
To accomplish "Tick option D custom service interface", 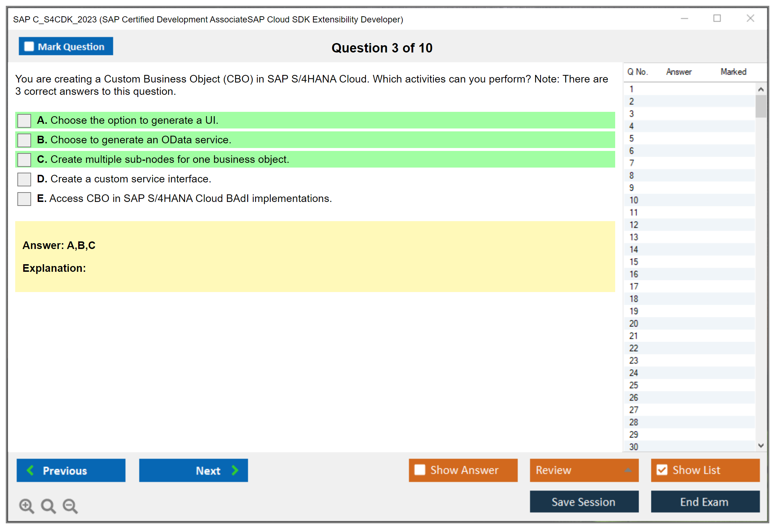I will click(x=24, y=179).
